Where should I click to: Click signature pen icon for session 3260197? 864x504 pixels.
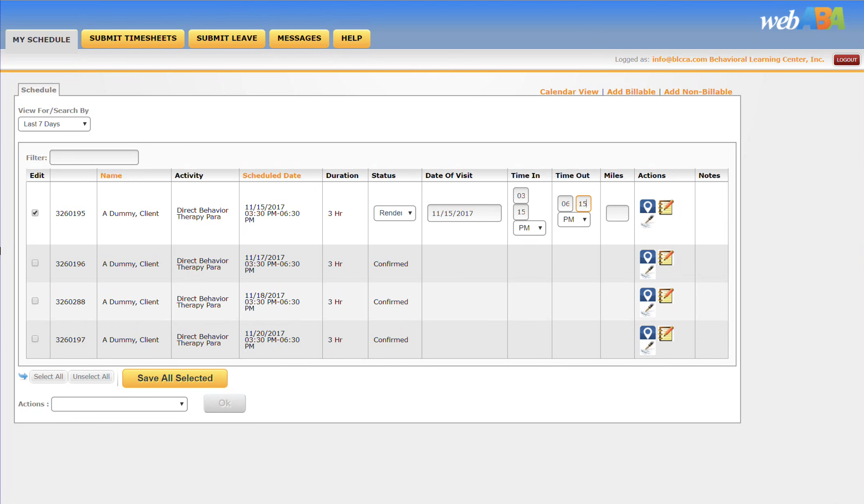click(647, 348)
